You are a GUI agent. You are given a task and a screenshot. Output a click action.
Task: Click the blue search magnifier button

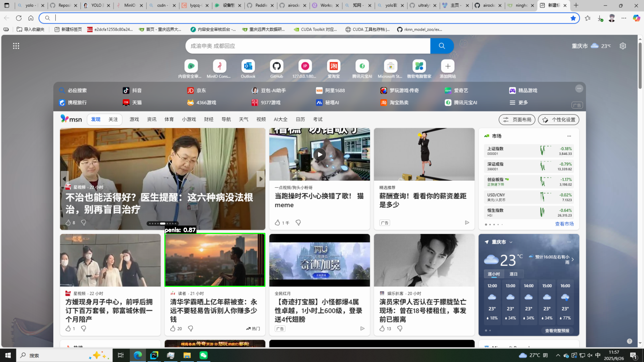(442, 46)
